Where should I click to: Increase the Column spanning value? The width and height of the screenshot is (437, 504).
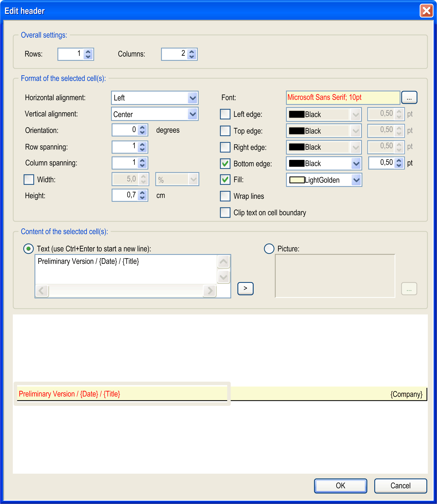142,160
